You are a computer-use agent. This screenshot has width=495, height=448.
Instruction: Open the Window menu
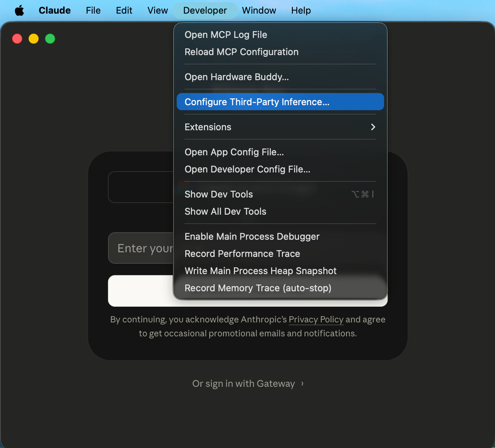coord(259,10)
